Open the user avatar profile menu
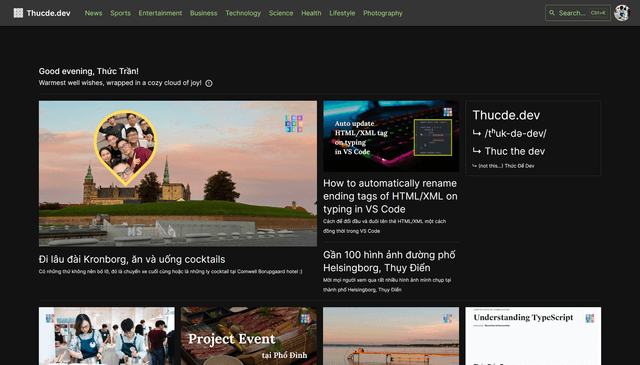 pyautogui.click(x=622, y=13)
